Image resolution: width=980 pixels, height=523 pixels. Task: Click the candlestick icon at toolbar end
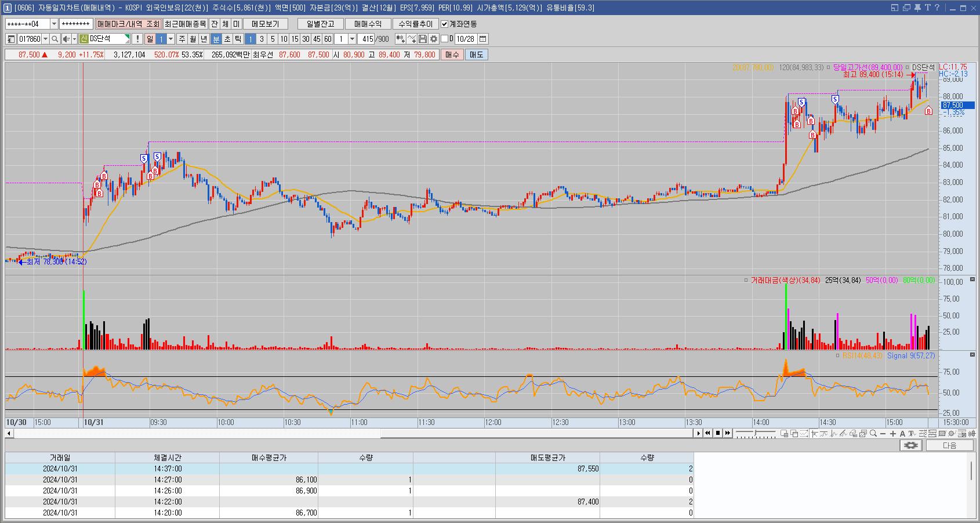point(971,433)
